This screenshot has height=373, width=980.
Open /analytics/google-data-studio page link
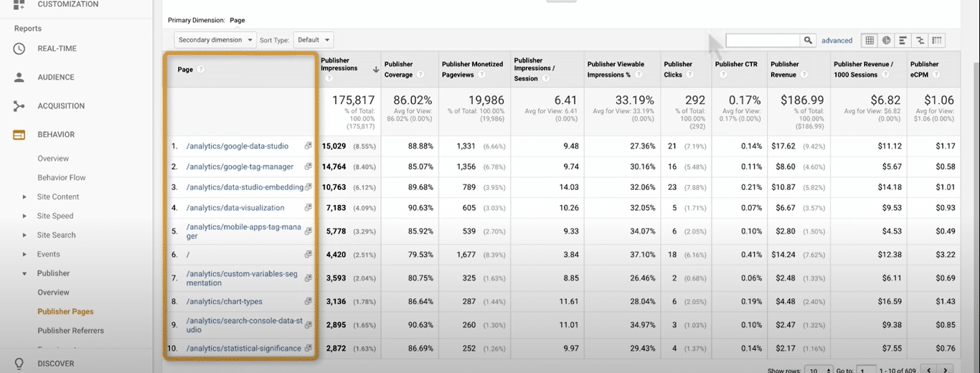[x=237, y=146]
